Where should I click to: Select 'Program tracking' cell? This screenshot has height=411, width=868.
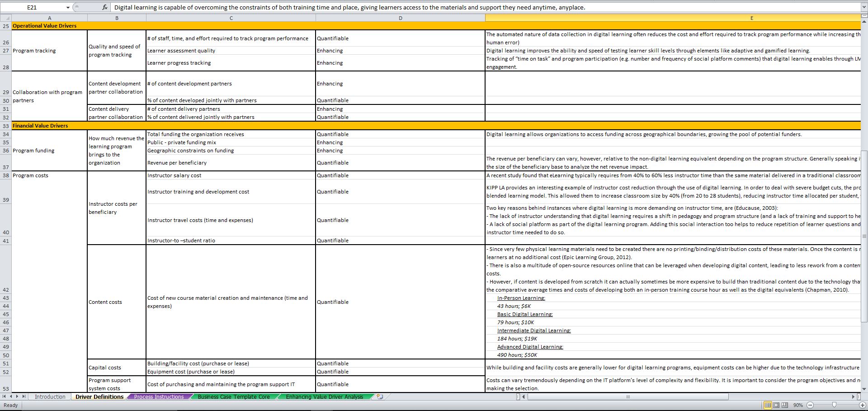[49, 51]
